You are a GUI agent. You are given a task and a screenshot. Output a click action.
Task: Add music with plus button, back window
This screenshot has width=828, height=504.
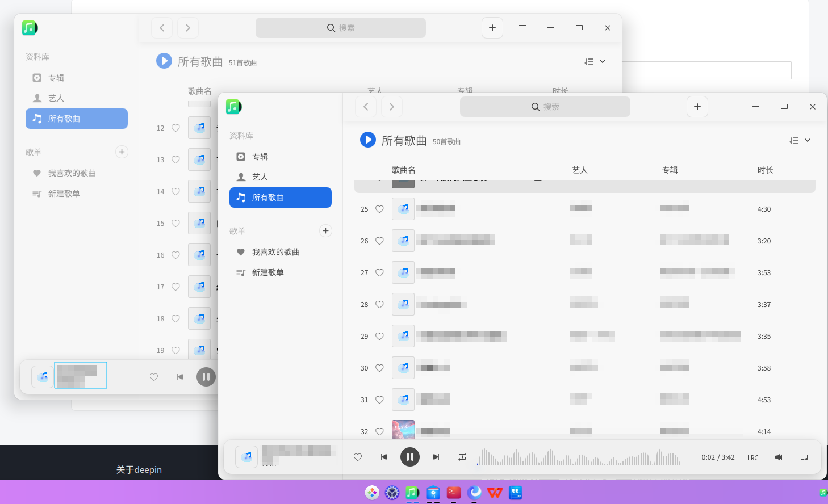(492, 28)
